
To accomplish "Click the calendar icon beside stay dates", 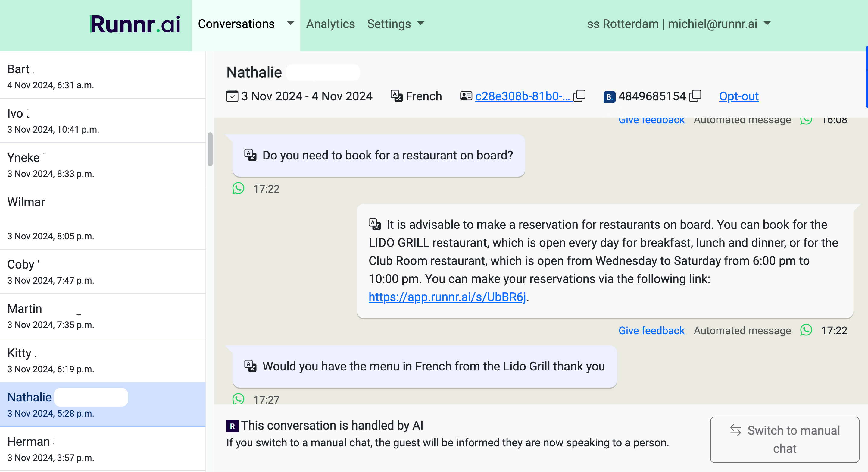I will (x=232, y=96).
